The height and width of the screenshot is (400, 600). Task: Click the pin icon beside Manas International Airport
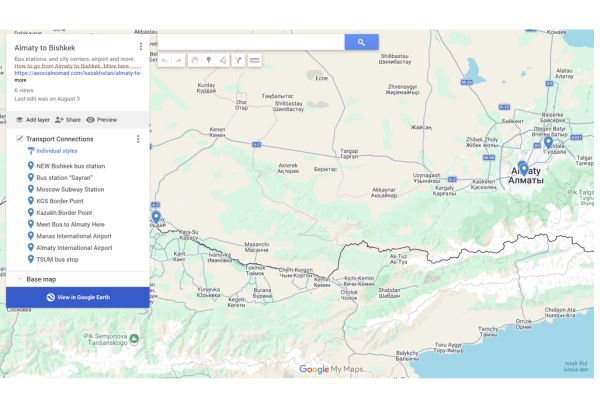click(x=31, y=236)
